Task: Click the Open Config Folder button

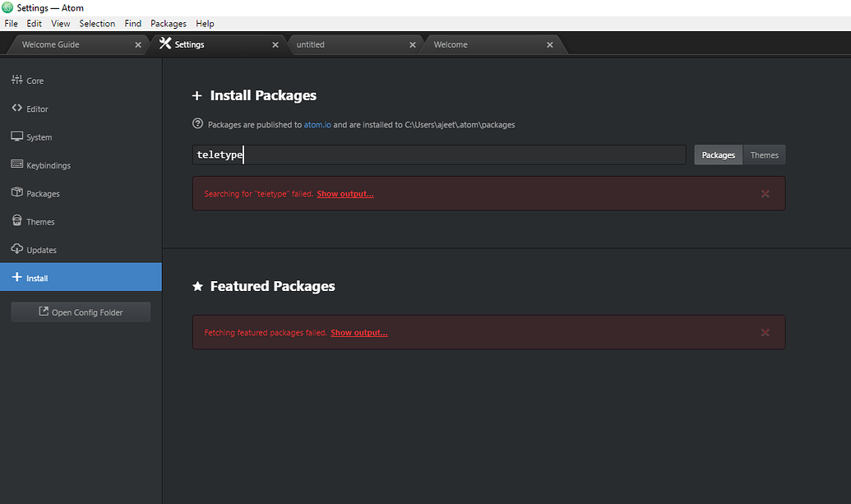Action: point(80,312)
